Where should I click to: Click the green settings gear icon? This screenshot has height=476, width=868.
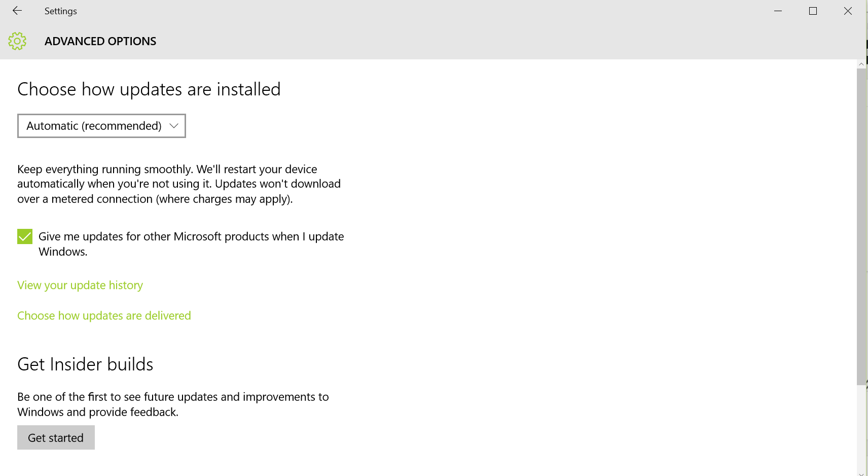pyautogui.click(x=17, y=41)
